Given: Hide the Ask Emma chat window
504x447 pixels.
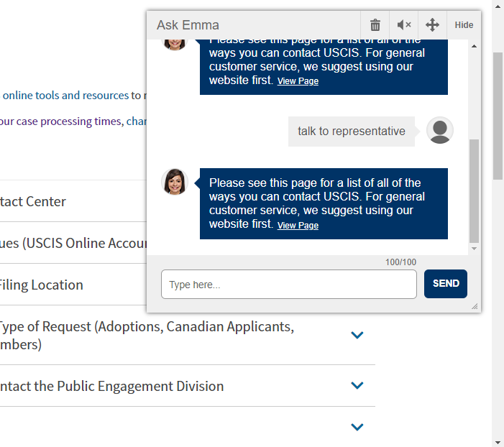Looking at the screenshot, I should click(464, 25).
